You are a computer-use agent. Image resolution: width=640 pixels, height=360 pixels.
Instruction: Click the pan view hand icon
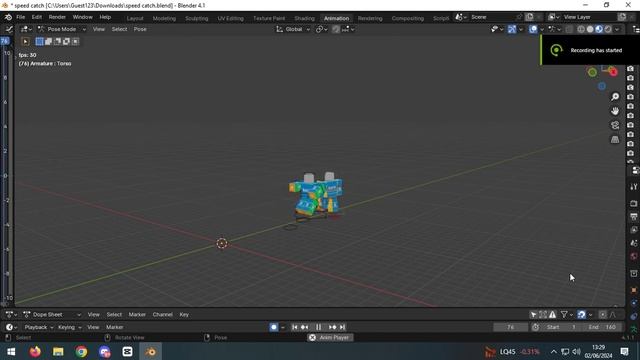pos(615,111)
